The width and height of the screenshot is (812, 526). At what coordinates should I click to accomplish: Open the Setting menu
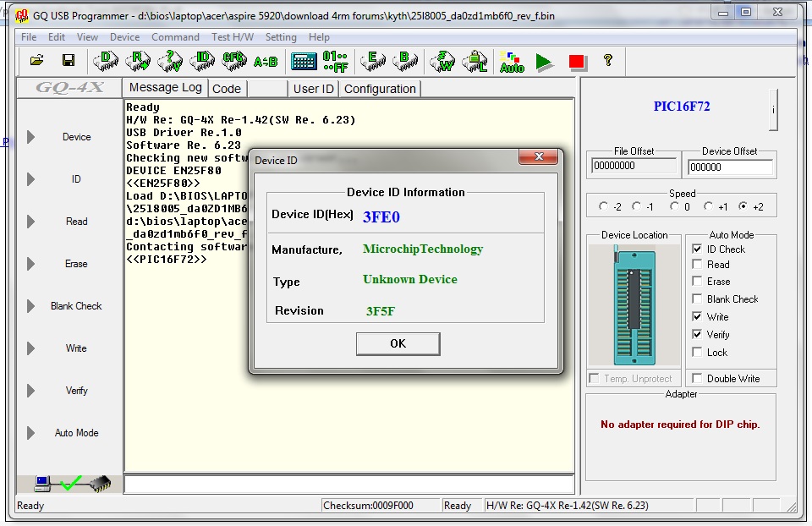point(281,37)
